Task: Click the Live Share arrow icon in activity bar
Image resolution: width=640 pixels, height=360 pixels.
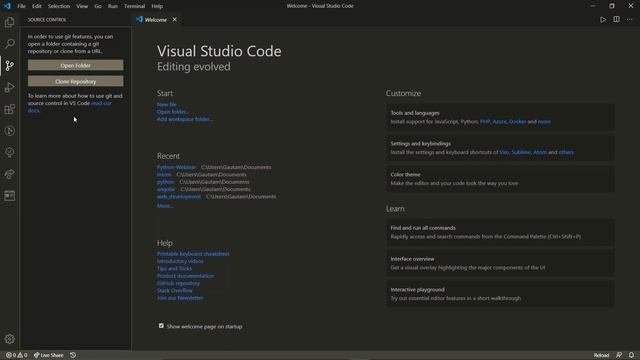Action: point(9,174)
